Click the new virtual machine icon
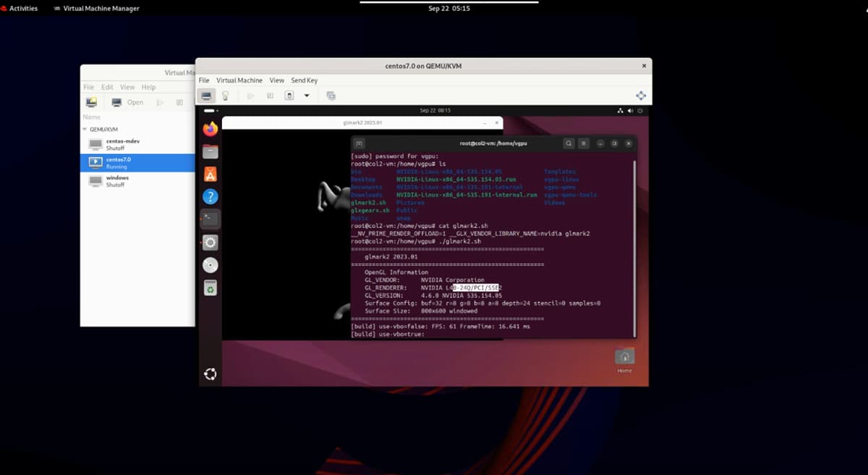This screenshot has height=475, width=868. click(x=91, y=103)
